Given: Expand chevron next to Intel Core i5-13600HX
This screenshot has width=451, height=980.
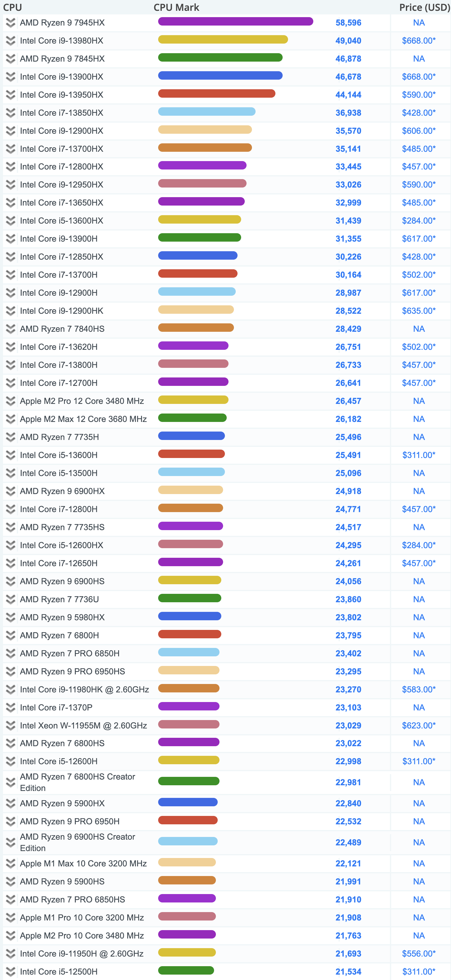Looking at the screenshot, I should [11, 221].
